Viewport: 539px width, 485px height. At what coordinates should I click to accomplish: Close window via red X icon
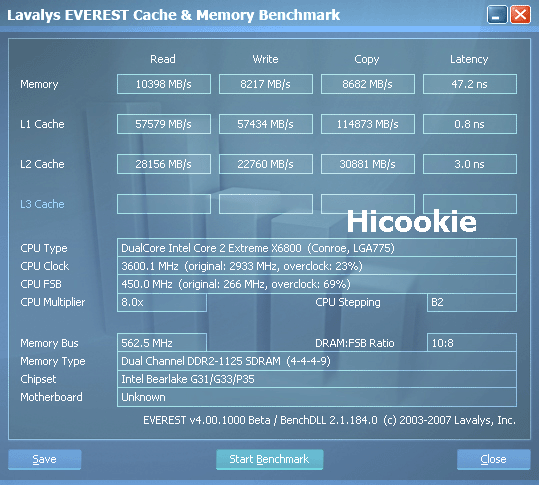tap(520, 15)
